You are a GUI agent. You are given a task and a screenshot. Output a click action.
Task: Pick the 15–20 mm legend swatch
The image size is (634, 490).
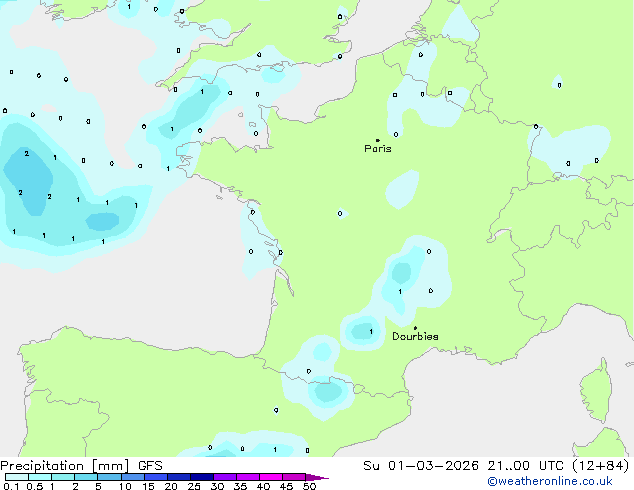(x=155, y=477)
